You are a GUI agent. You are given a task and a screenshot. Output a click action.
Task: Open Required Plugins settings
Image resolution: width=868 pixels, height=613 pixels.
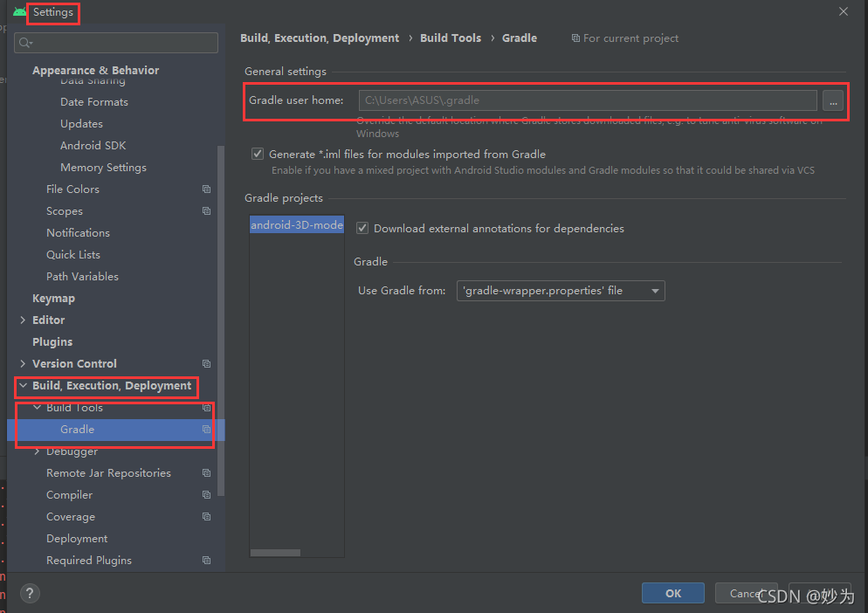(x=89, y=561)
